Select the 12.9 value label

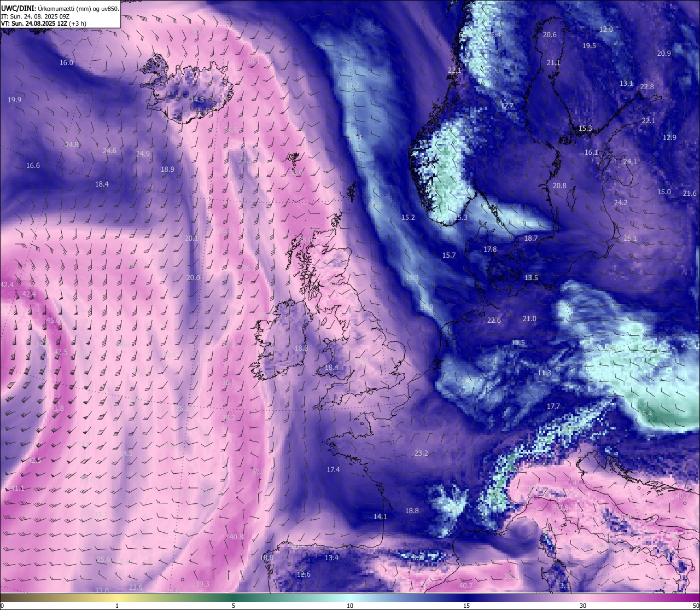click(x=669, y=138)
